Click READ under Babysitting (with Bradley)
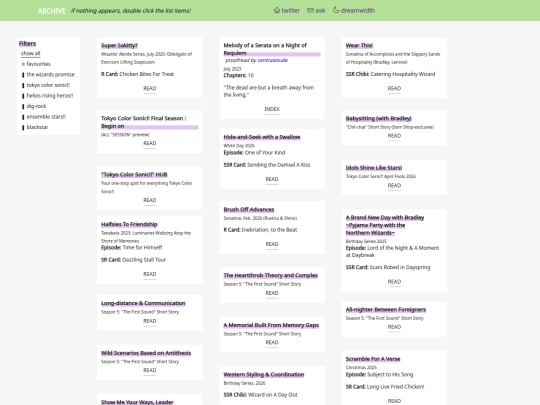540x405 pixels. (394, 136)
